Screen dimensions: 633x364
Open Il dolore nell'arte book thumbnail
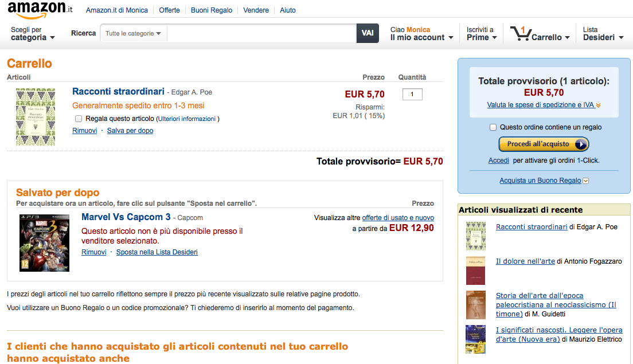coord(475,271)
